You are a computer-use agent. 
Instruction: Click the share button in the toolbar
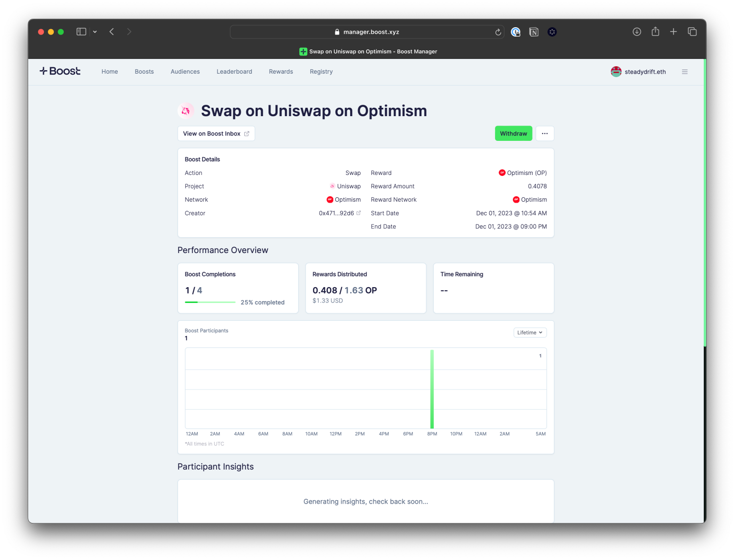pos(655,31)
